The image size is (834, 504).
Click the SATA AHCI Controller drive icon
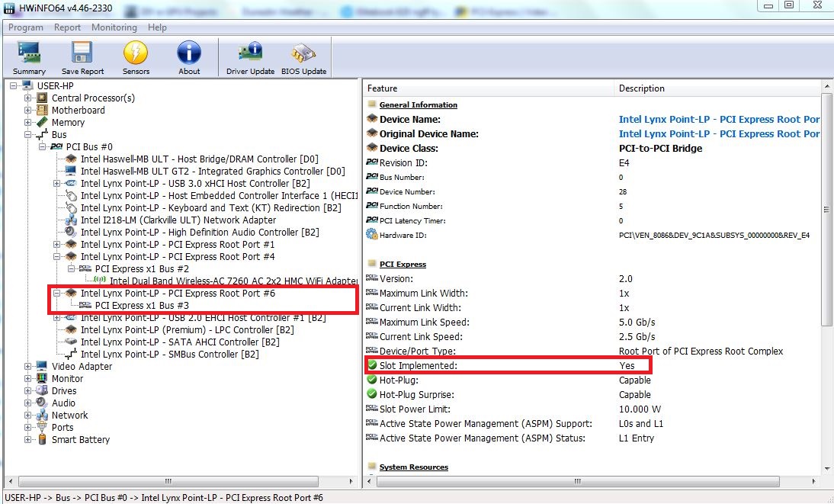(71, 342)
